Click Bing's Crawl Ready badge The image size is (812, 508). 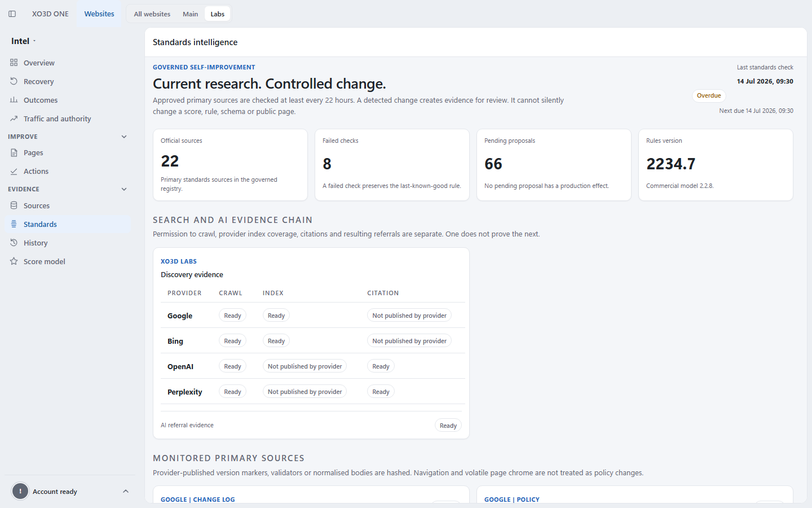coord(232,341)
